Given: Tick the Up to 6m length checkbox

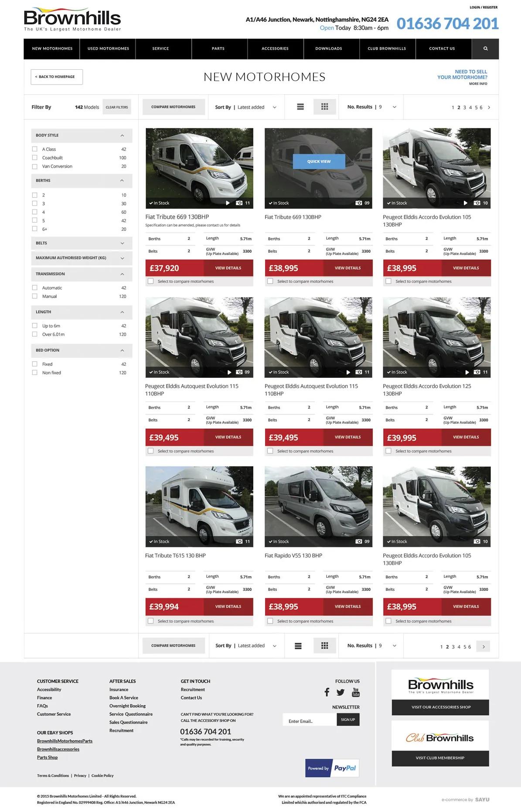Looking at the screenshot, I should [34, 325].
